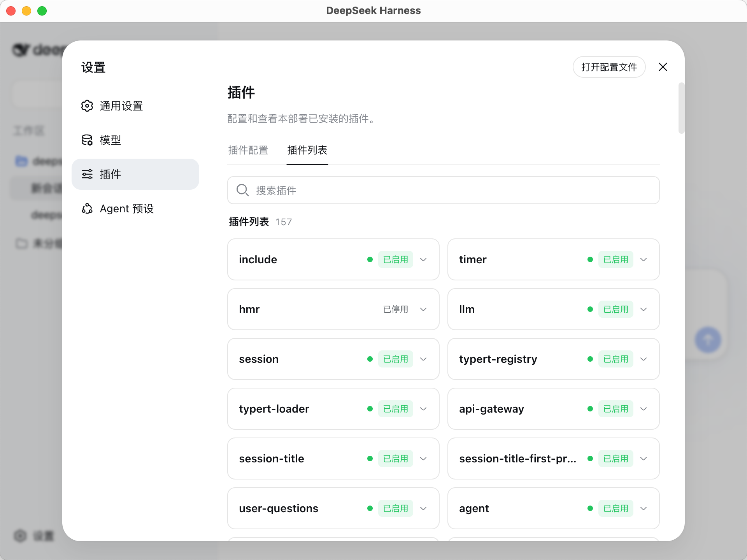Click the blue send arrow behind the dialog
This screenshot has height=560, width=747.
708,339
